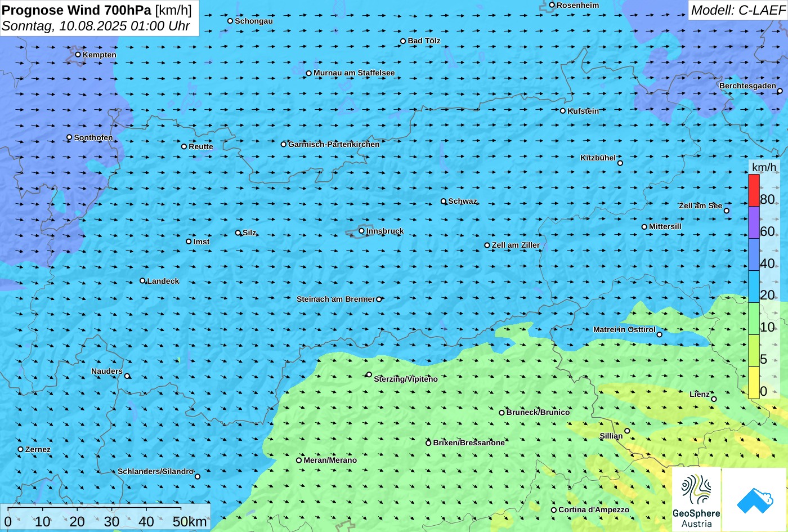The image size is (788, 532).
Task: Click the blue cloud arrow logo
Action: pyautogui.click(x=755, y=499)
